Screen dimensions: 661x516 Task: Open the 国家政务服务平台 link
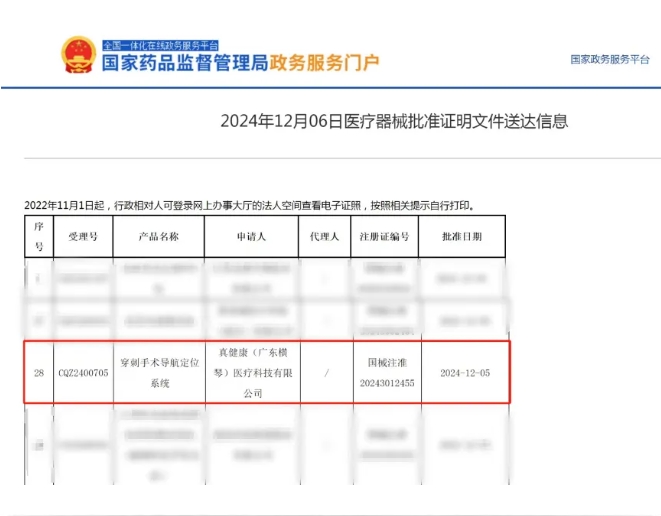(610, 59)
